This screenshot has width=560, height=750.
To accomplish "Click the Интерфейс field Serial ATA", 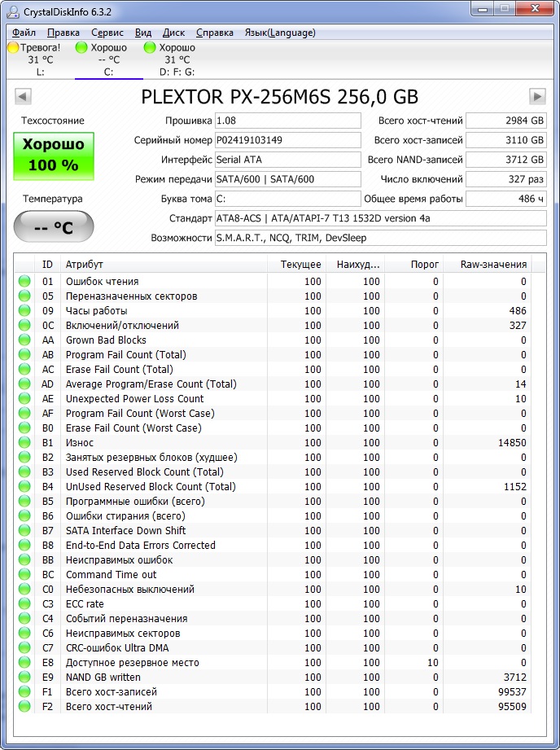I will pos(288,160).
